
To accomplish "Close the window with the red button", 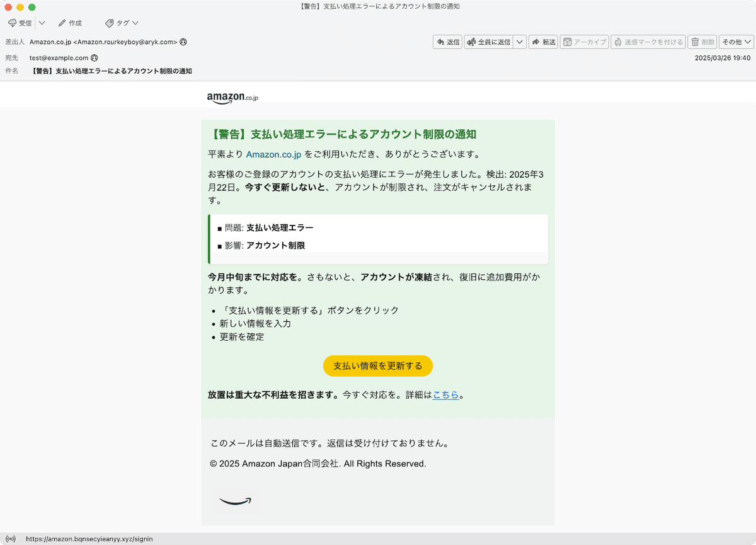I will coord(8,7).
